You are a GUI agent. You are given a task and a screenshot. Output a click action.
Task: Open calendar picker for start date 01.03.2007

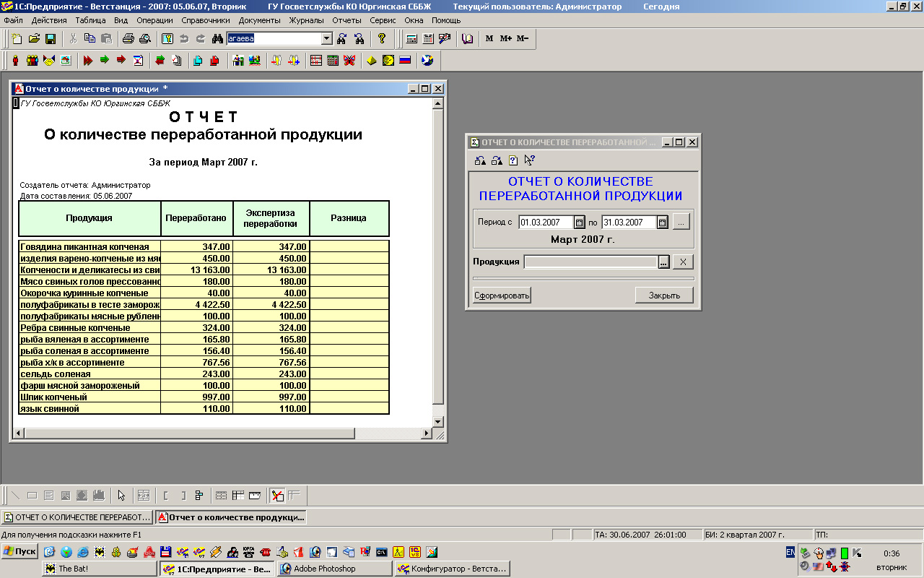[x=579, y=223]
